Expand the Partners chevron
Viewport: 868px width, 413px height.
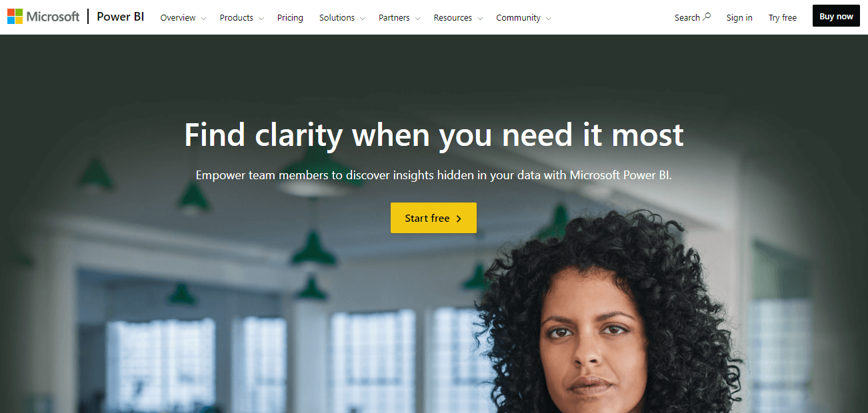[x=417, y=18]
